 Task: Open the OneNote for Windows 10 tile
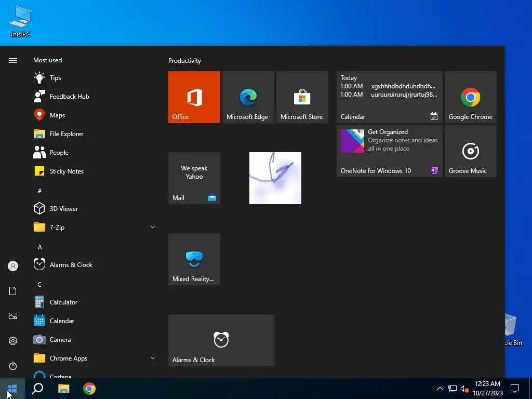(x=390, y=151)
